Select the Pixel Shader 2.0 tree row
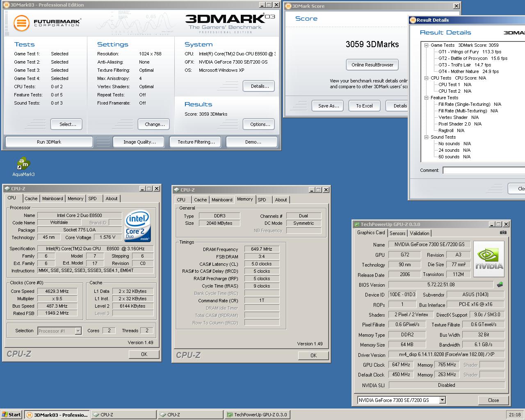The height and width of the screenshot is (420, 525). (x=460, y=124)
